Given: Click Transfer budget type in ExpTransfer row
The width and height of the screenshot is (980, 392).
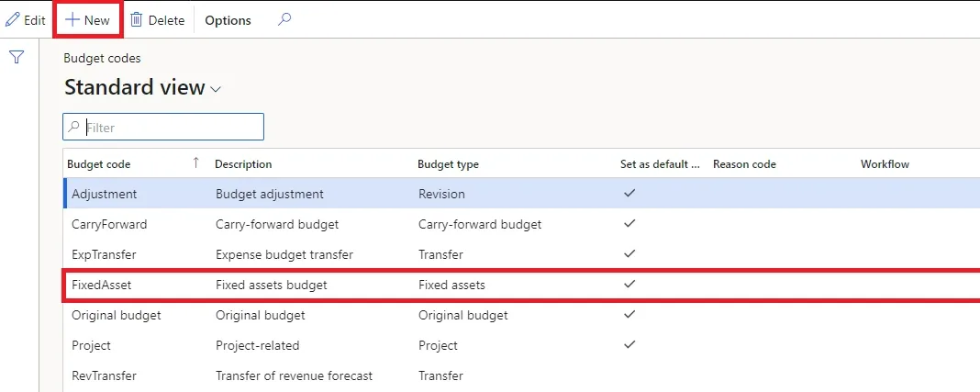Looking at the screenshot, I should (x=440, y=254).
